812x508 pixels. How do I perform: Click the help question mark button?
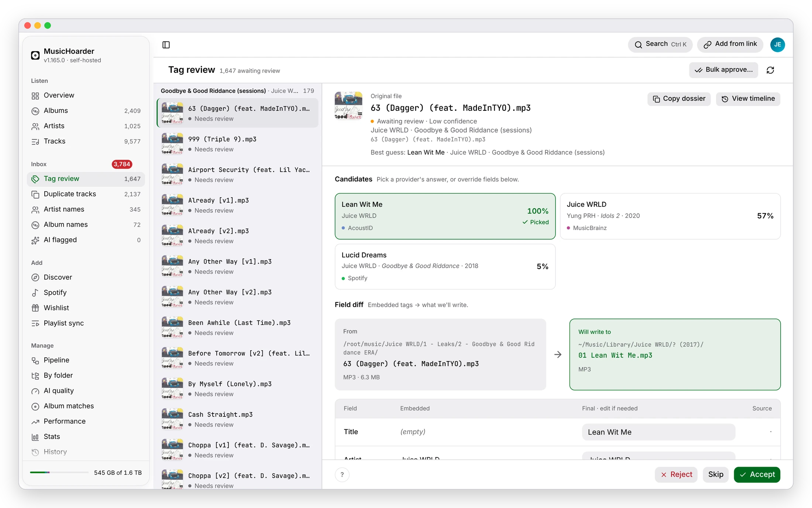pyautogui.click(x=342, y=475)
